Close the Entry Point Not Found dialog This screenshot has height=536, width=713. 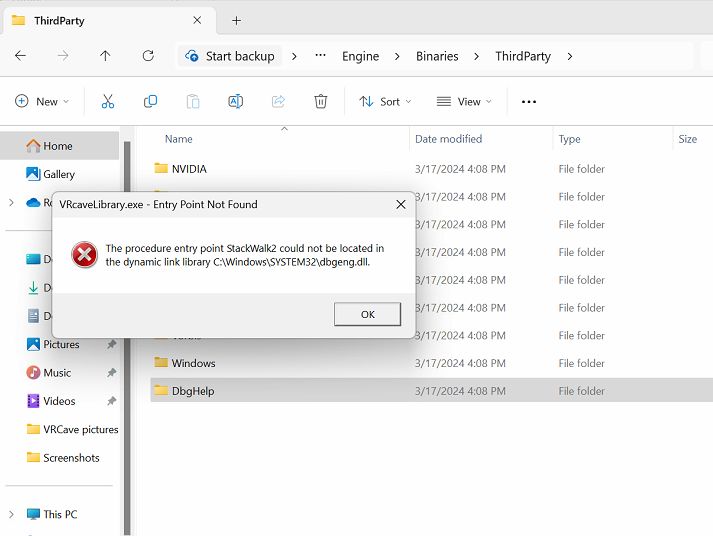pyautogui.click(x=401, y=205)
